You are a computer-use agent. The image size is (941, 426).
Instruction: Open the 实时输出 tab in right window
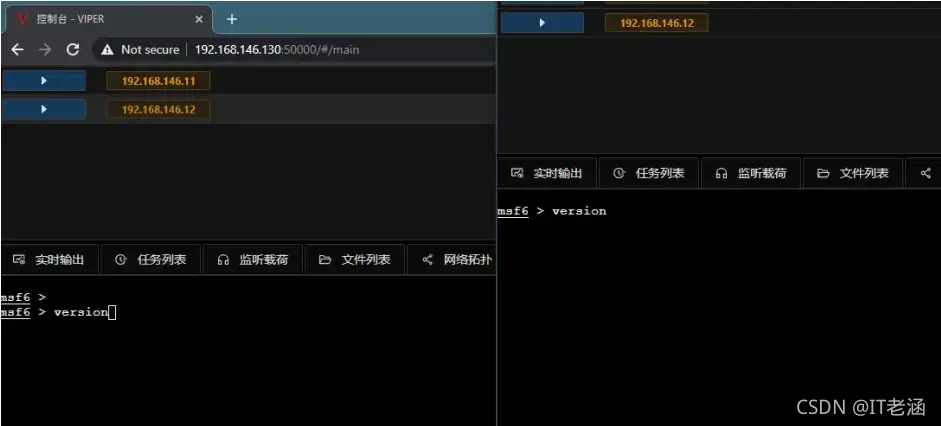[547, 173]
